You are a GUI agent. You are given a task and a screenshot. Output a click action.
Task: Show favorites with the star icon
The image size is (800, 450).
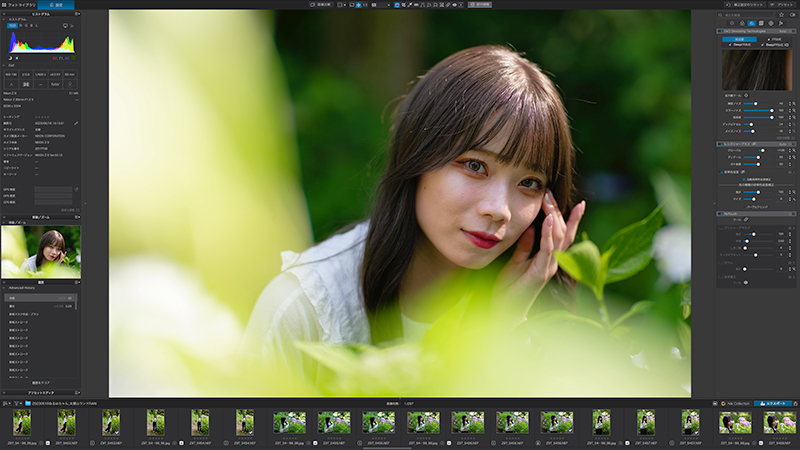point(781,15)
